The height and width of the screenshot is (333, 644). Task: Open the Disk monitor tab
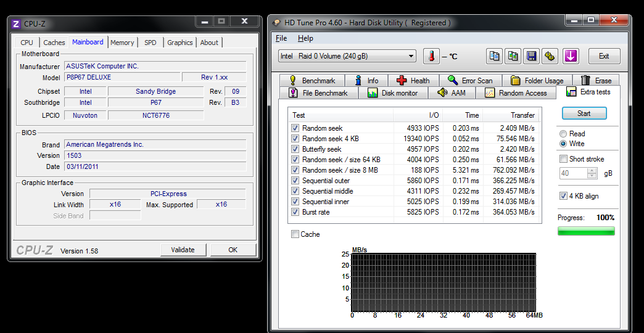pos(393,92)
